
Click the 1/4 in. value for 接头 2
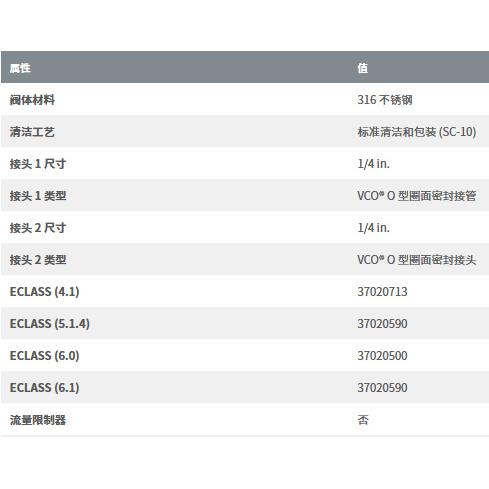(373, 228)
